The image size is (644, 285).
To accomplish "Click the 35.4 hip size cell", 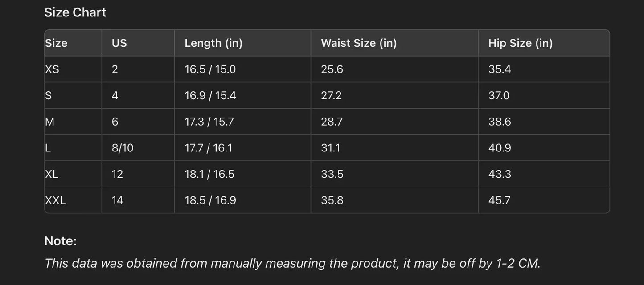I will (x=500, y=69).
